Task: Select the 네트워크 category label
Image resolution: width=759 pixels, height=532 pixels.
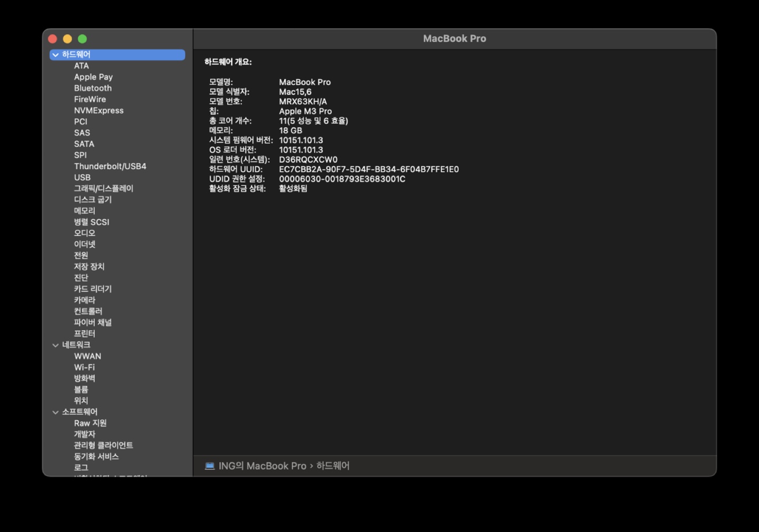Action: point(76,345)
